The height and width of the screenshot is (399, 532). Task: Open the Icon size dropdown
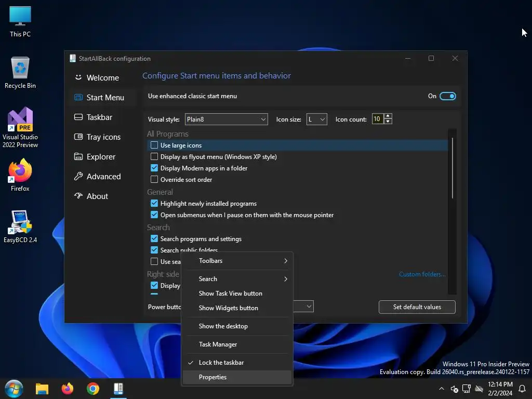(x=316, y=119)
